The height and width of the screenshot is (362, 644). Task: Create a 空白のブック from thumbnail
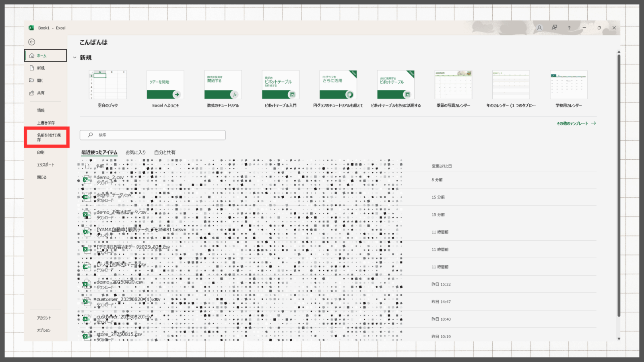(107, 85)
